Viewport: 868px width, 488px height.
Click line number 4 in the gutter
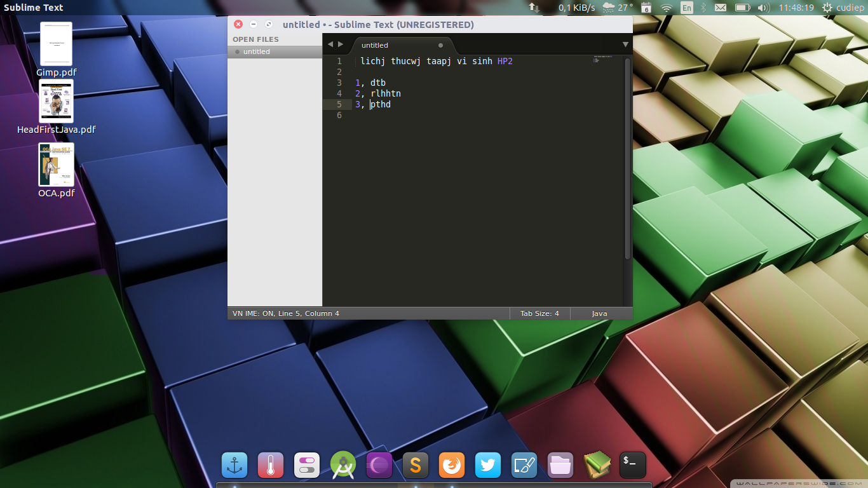pos(339,93)
